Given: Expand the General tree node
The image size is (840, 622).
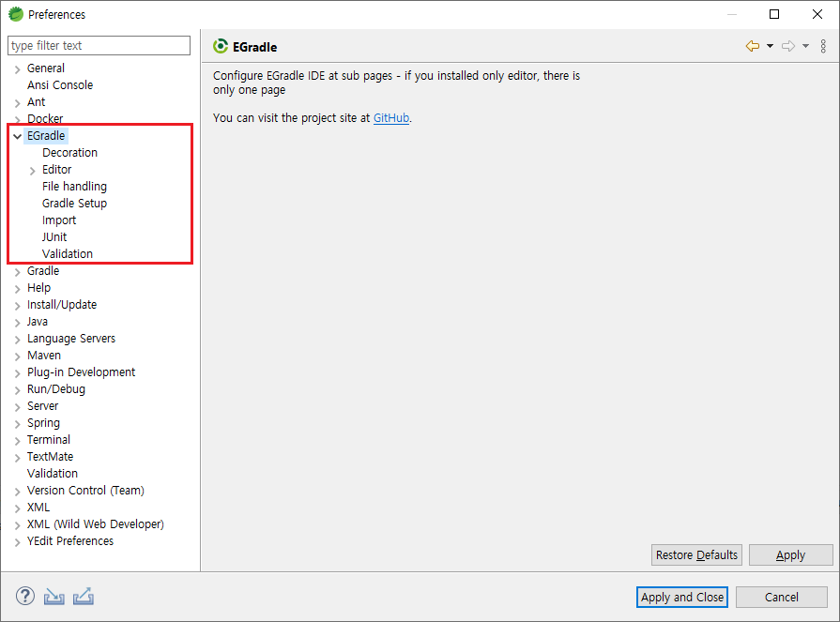Looking at the screenshot, I should tap(17, 69).
